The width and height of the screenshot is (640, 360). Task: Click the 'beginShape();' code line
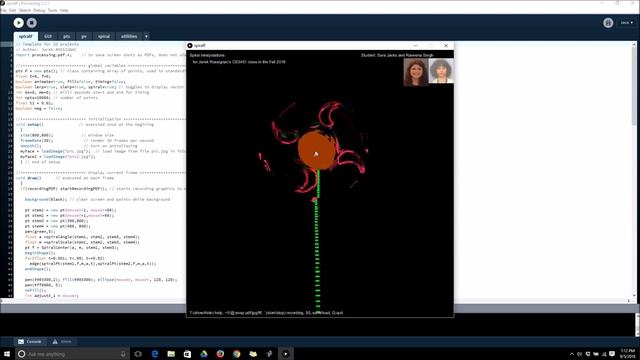[40, 253]
